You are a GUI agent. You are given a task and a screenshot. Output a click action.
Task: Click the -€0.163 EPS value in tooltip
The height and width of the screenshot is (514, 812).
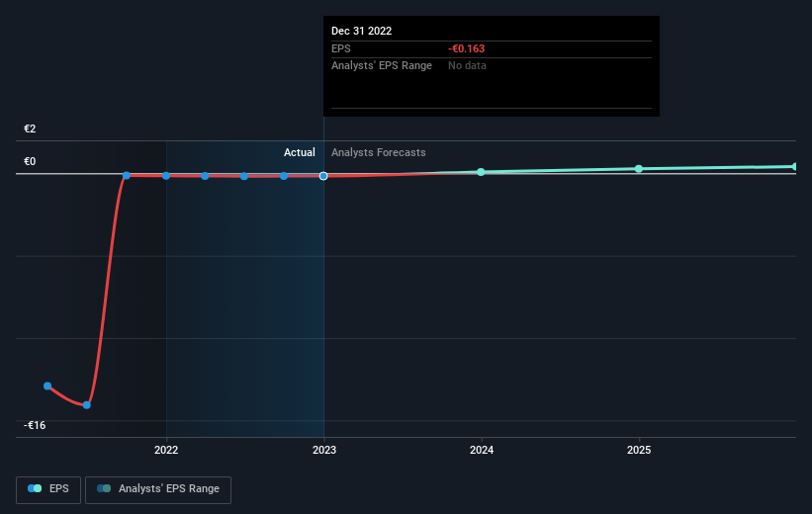pos(467,48)
